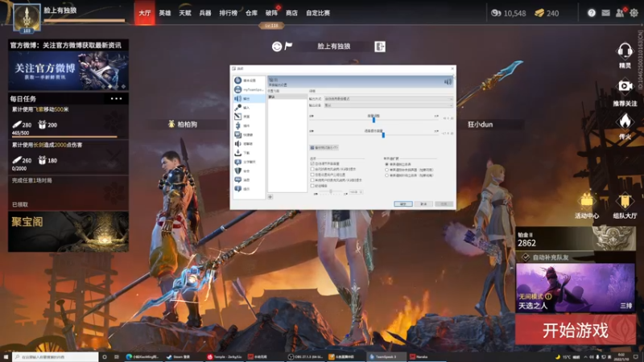Open 关注官方微博 banner
Viewport: 644px width, 362px height.
[68, 71]
